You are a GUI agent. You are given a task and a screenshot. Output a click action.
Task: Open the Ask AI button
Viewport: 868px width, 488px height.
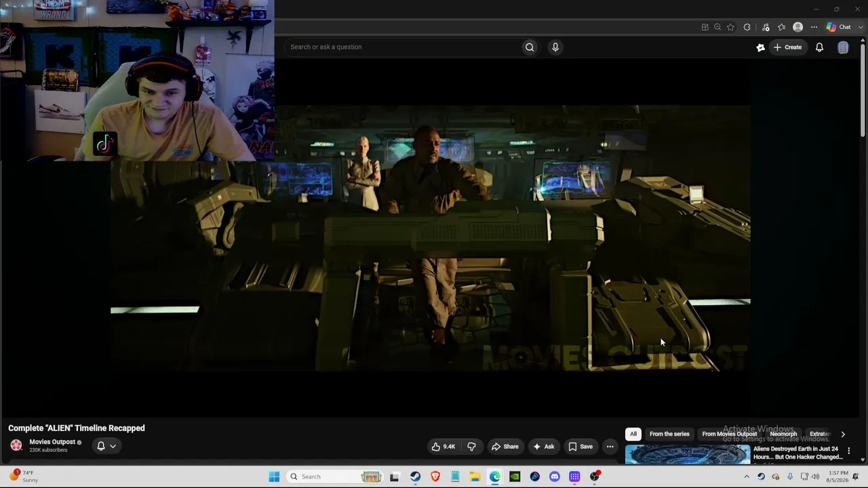coord(544,447)
